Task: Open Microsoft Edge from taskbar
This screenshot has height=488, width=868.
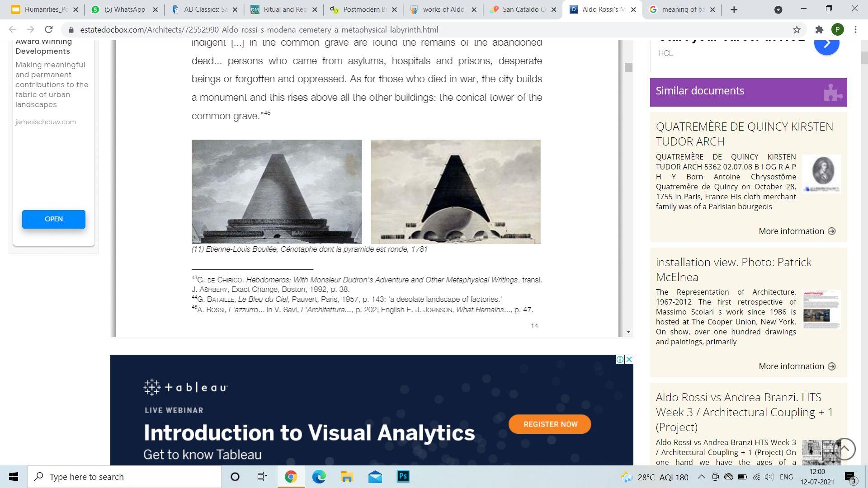Action: (x=319, y=477)
